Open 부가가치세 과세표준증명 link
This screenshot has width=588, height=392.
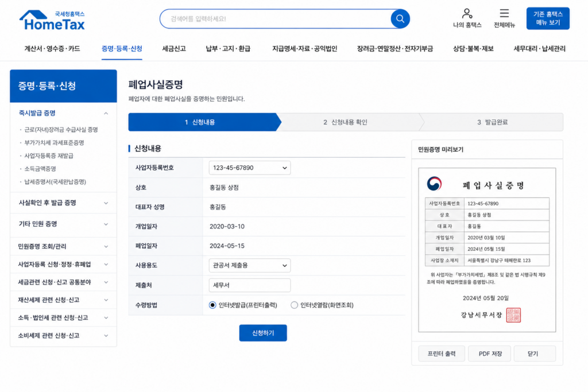point(54,143)
